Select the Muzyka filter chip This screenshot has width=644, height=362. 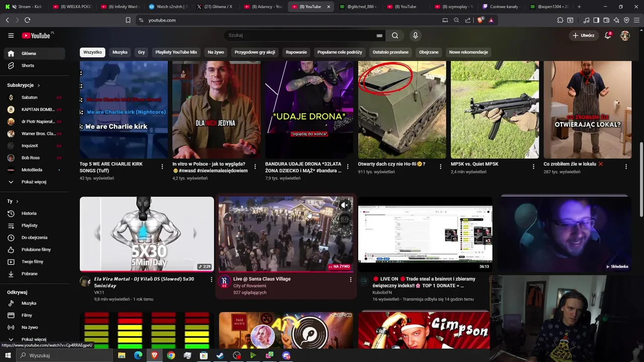(120, 52)
